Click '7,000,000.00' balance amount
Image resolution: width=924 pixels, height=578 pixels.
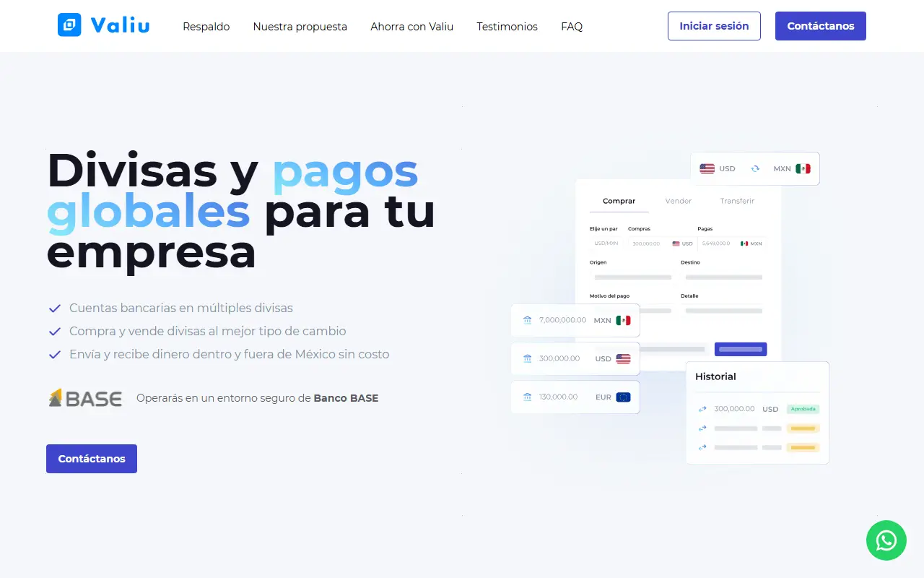coord(562,320)
